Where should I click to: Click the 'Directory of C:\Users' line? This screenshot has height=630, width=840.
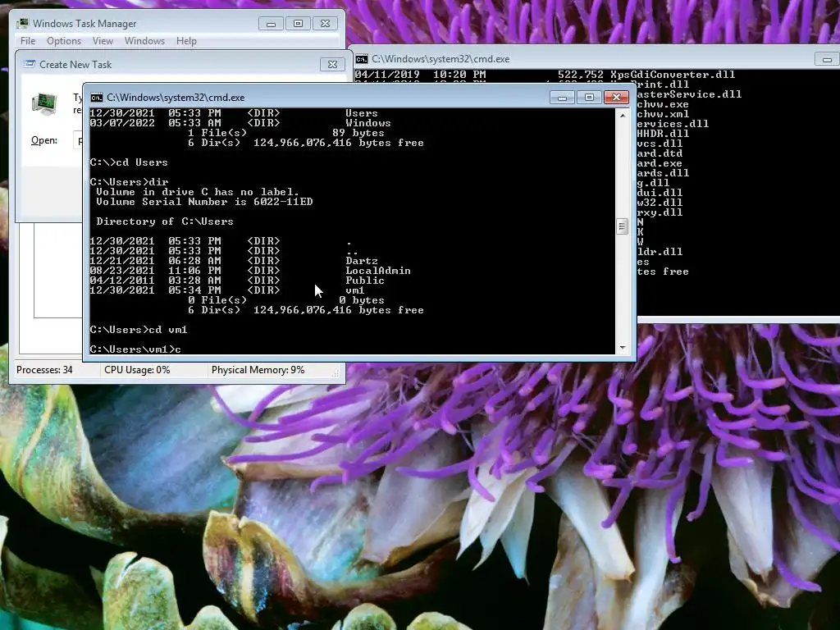point(164,221)
